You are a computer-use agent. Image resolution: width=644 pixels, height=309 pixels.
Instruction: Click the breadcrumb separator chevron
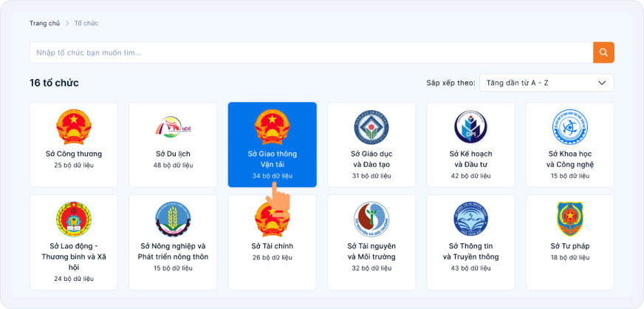click(x=67, y=23)
